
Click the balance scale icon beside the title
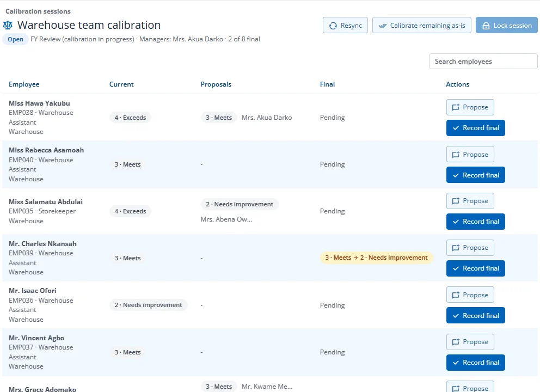8,25
